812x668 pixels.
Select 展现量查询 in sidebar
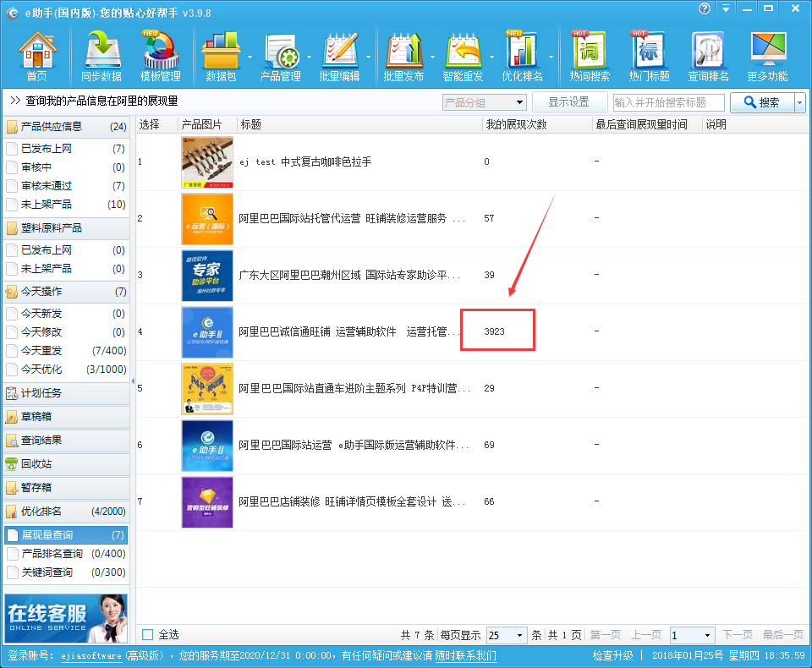66,535
